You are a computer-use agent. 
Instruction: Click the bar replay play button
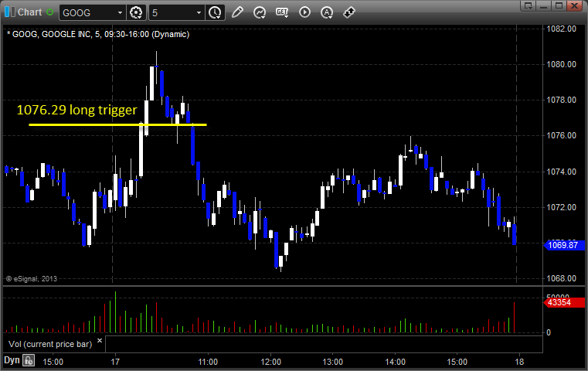(x=304, y=12)
